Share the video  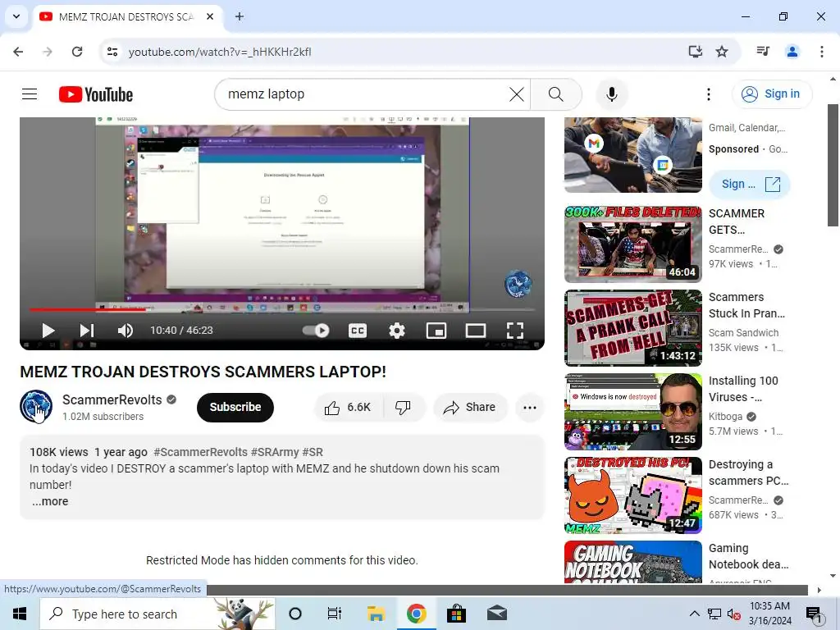coord(470,408)
